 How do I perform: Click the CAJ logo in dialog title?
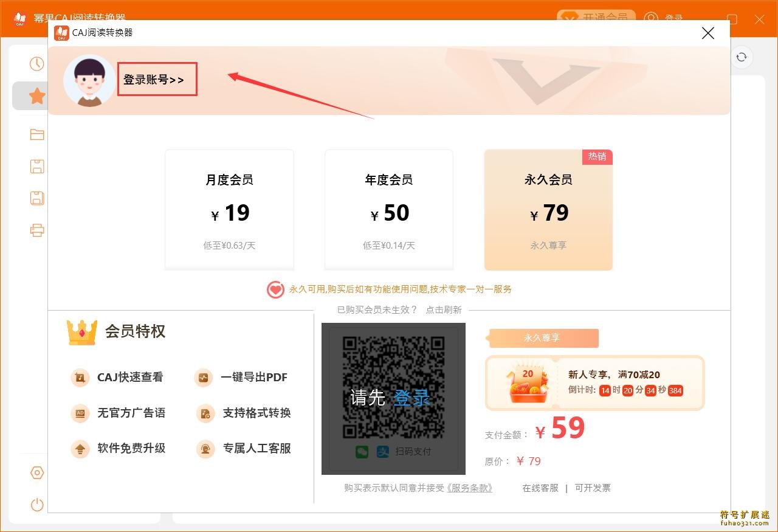click(62, 33)
